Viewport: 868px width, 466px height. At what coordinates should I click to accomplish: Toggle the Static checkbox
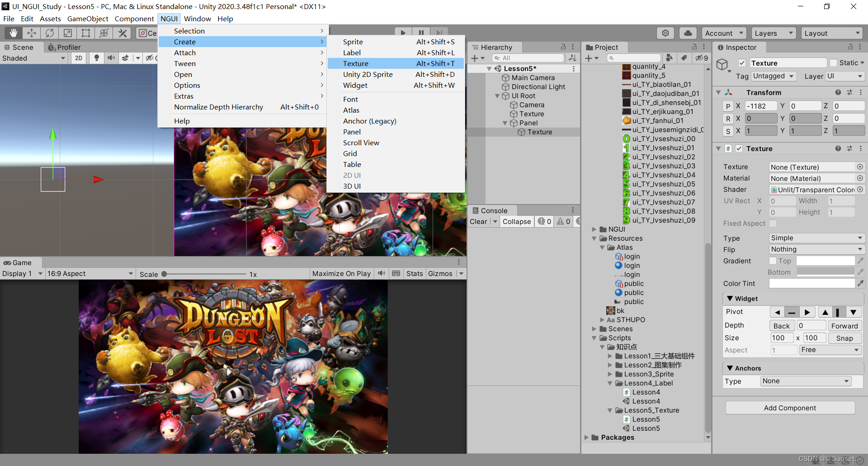[x=834, y=63]
